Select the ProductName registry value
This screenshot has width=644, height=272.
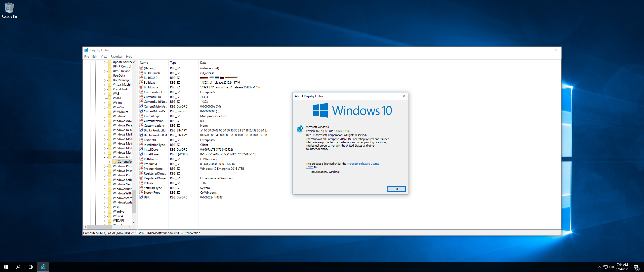(153, 169)
